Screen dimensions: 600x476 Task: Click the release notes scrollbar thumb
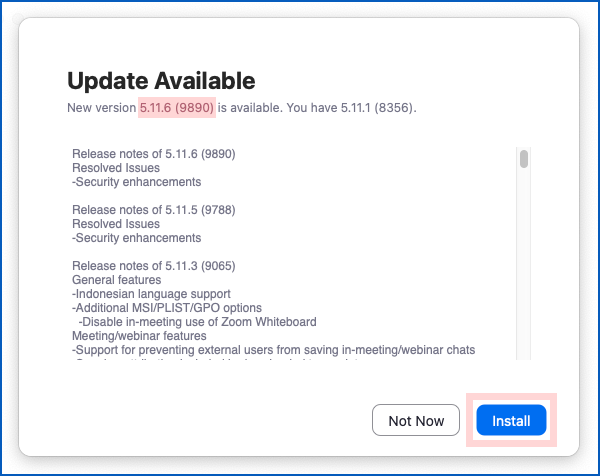tap(524, 158)
